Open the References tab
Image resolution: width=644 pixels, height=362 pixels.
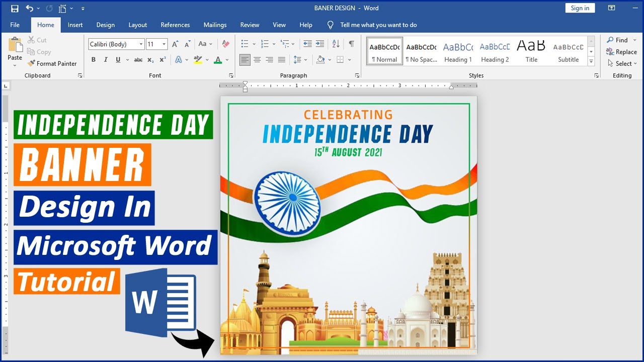(x=175, y=25)
